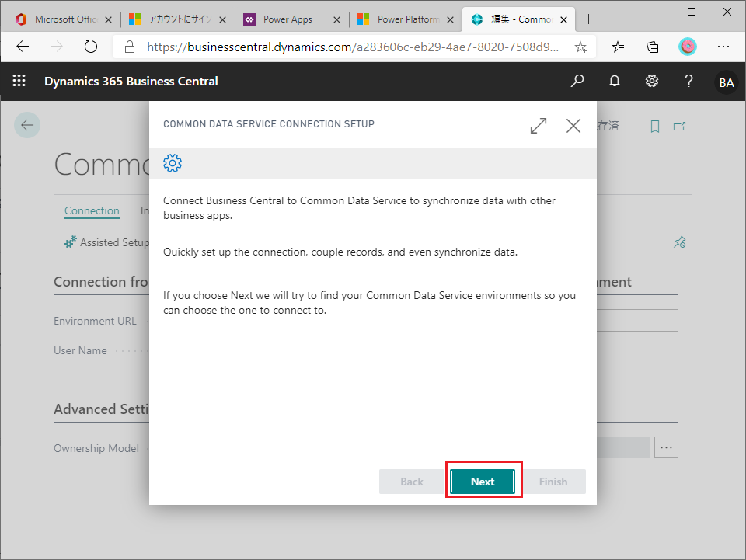Click Dynamics 365 Business Central title

coord(131,82)
